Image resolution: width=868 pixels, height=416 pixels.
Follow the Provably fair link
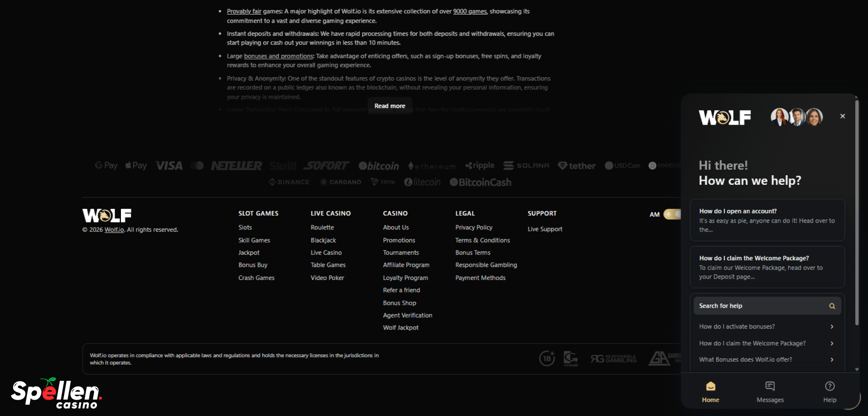click(244, 11)
